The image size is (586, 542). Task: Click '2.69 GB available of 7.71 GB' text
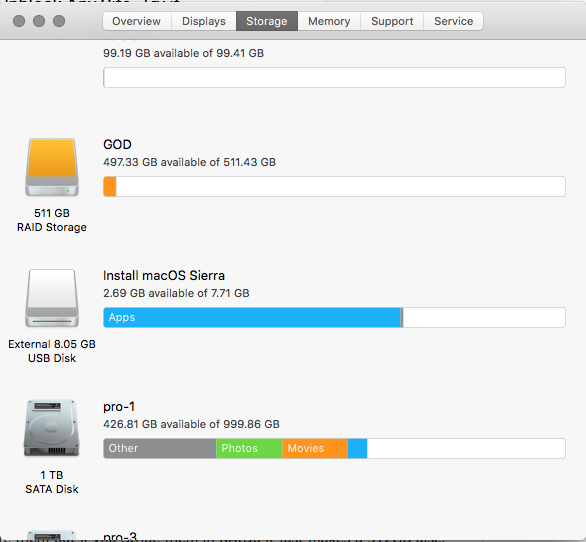176,293
